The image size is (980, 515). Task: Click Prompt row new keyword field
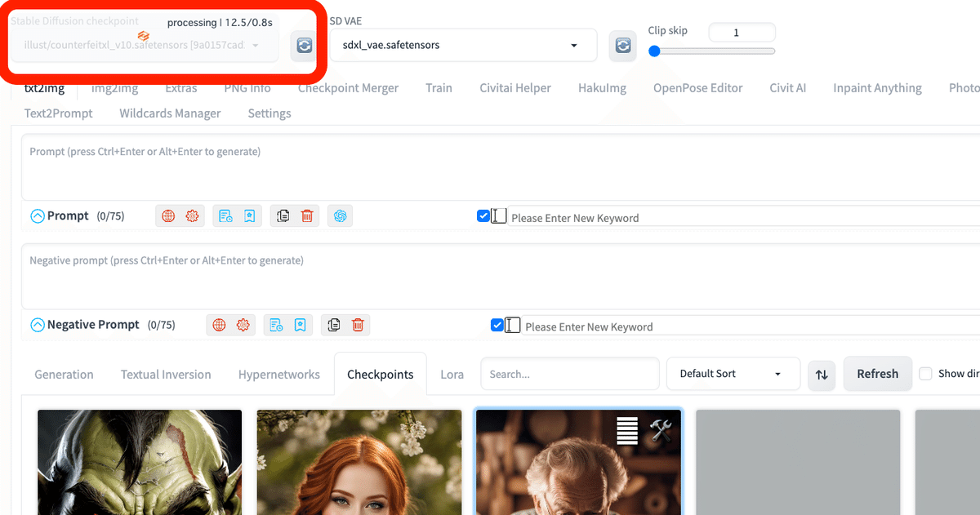745,217
